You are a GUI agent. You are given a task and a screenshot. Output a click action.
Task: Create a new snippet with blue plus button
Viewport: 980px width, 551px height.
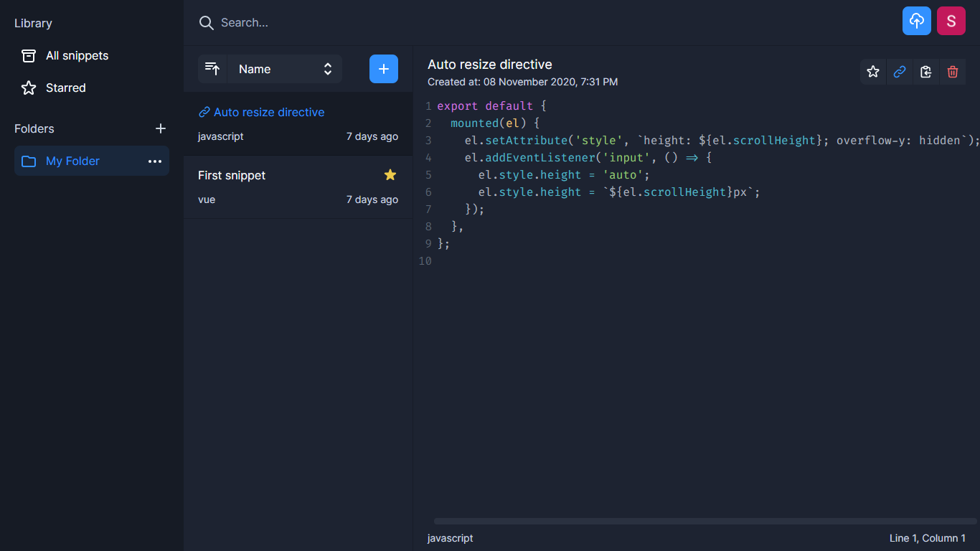pos(384,69)
